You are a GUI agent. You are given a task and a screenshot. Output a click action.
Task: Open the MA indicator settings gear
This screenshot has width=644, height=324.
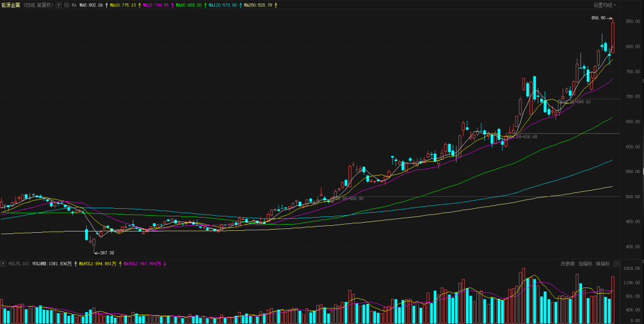[66, 5]
